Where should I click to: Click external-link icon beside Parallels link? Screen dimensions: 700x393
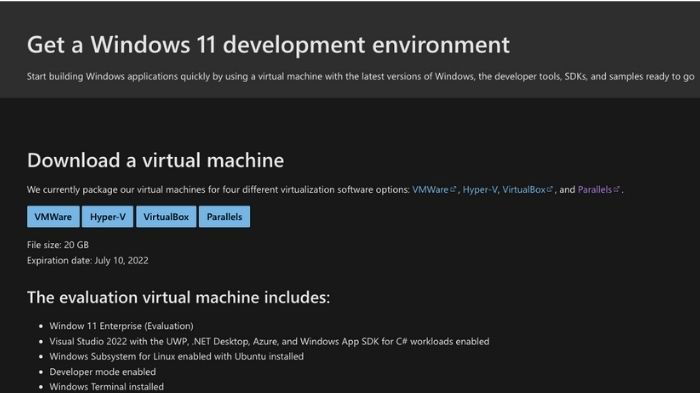click(x=617, y=189)
